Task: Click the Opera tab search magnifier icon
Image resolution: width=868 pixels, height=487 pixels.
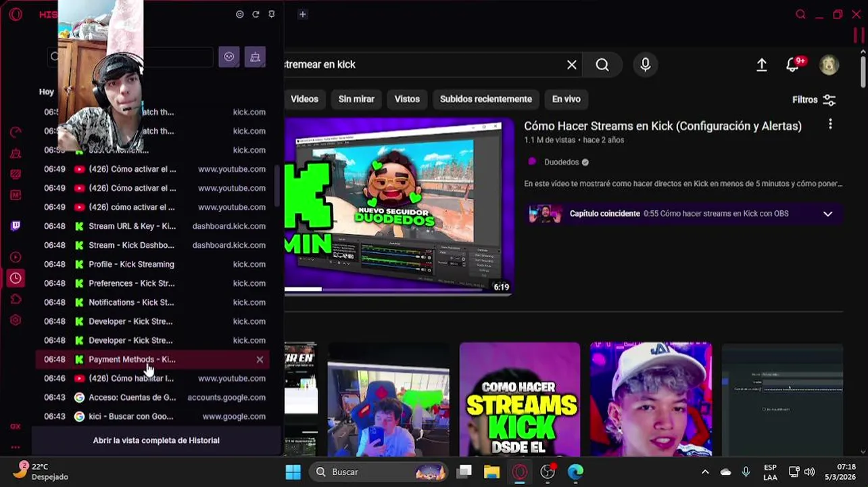Action: coord(800,14)
